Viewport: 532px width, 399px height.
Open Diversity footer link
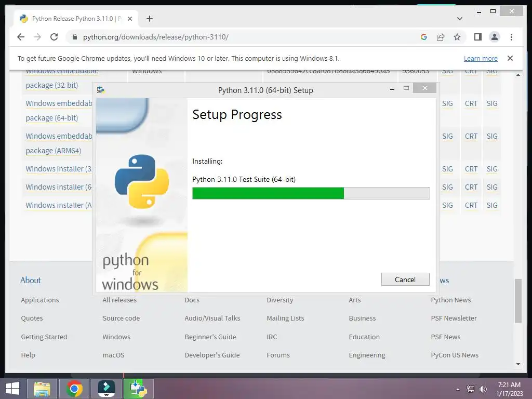click(280, 300)
